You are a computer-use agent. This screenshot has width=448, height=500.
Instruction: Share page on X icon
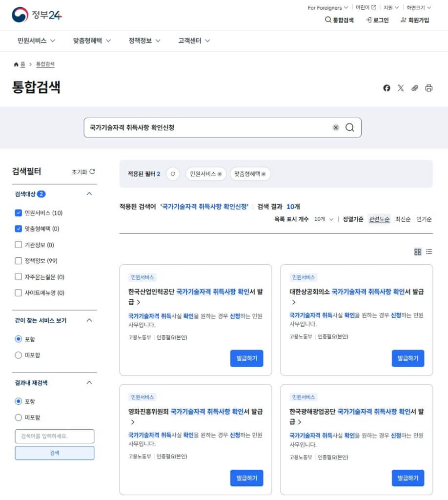tap(401, 88)
